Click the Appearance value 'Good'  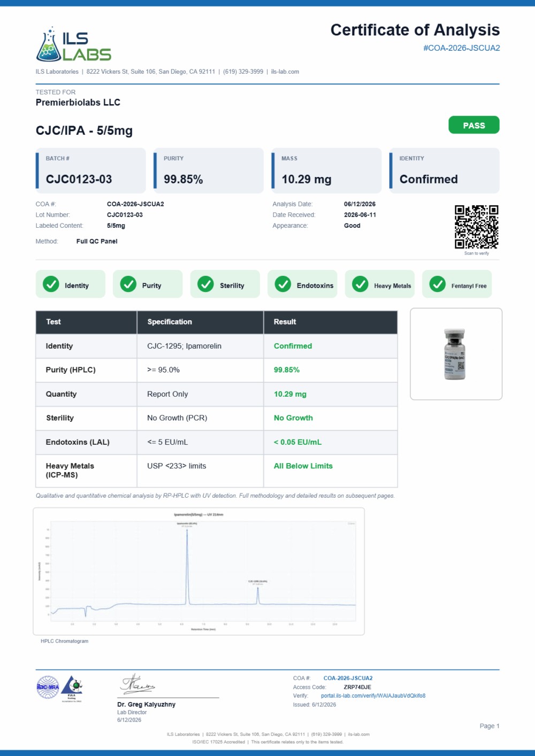click(x=352, y=226)
